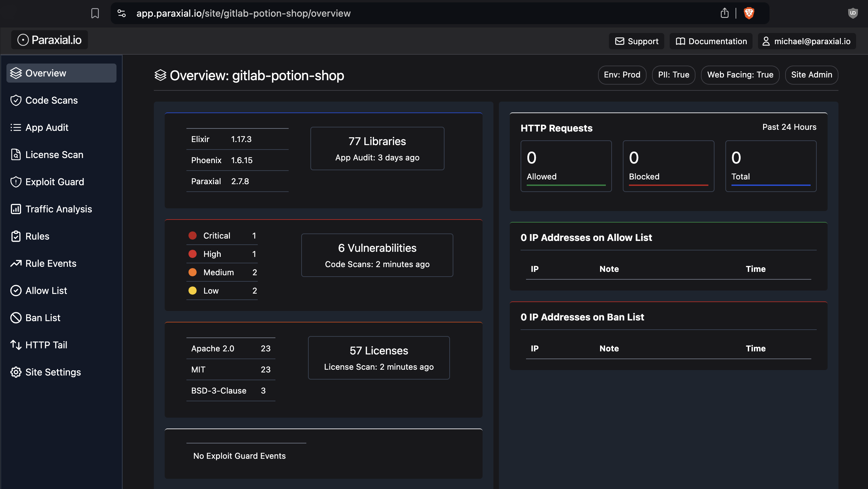Open App Audit section

(x=61, y=127)
